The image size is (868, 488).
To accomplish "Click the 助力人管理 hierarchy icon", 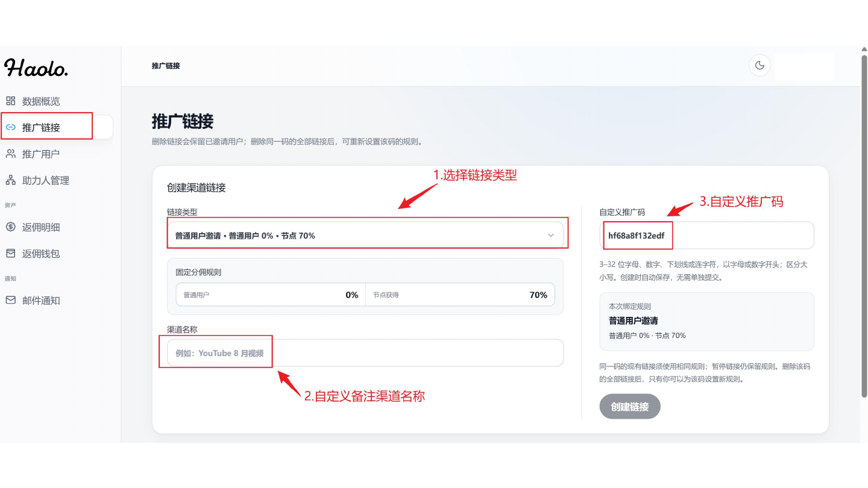I will point(10,180).
